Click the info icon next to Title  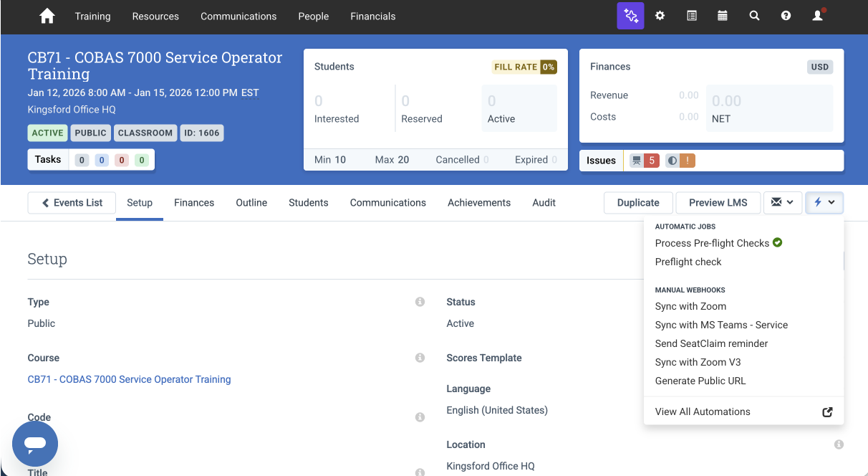point(420,472)
